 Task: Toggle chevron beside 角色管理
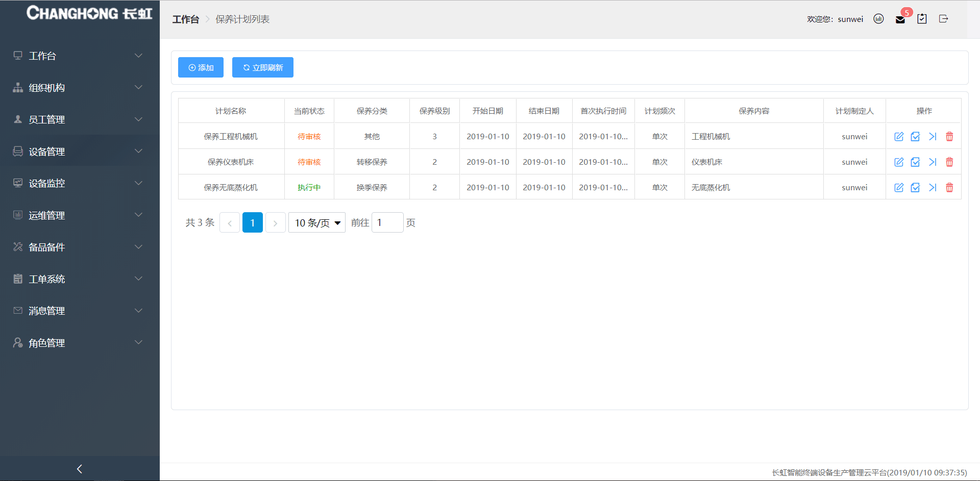(138, 342)
